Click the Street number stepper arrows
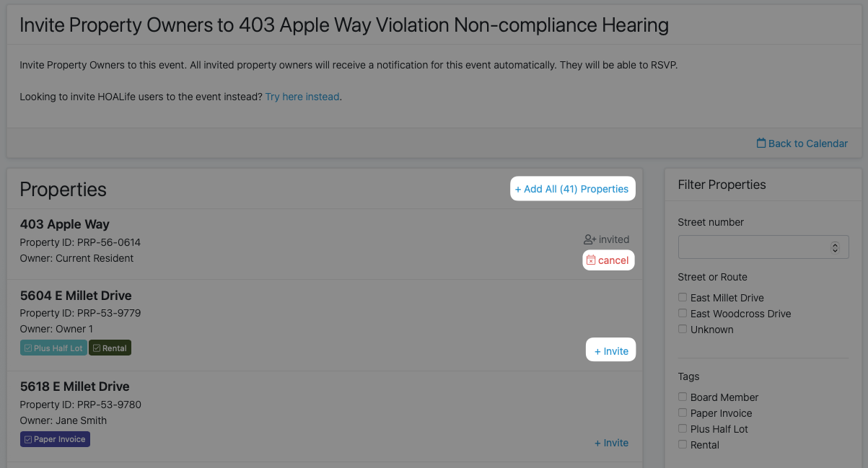This screenshot has width=868, height=468. click(x=836, y=247)
